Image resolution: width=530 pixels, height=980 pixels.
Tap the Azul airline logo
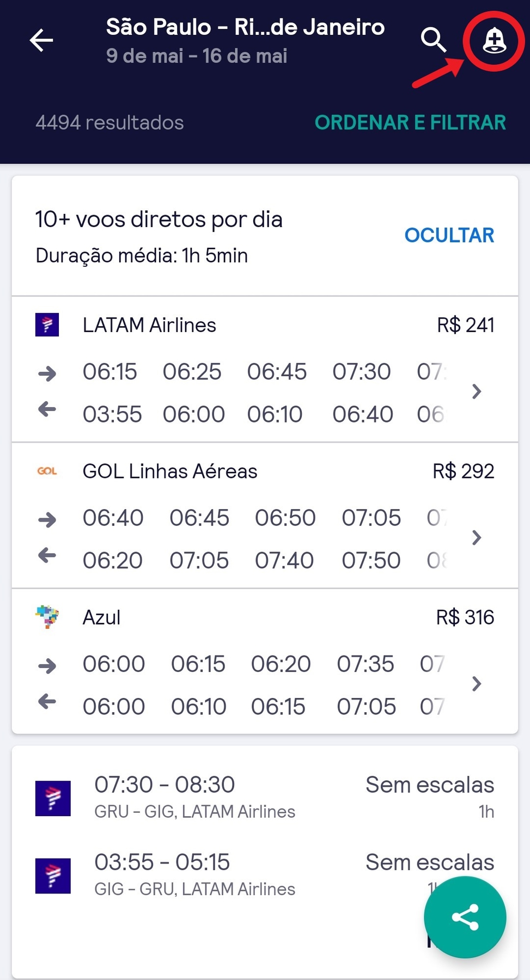(47, 617)
